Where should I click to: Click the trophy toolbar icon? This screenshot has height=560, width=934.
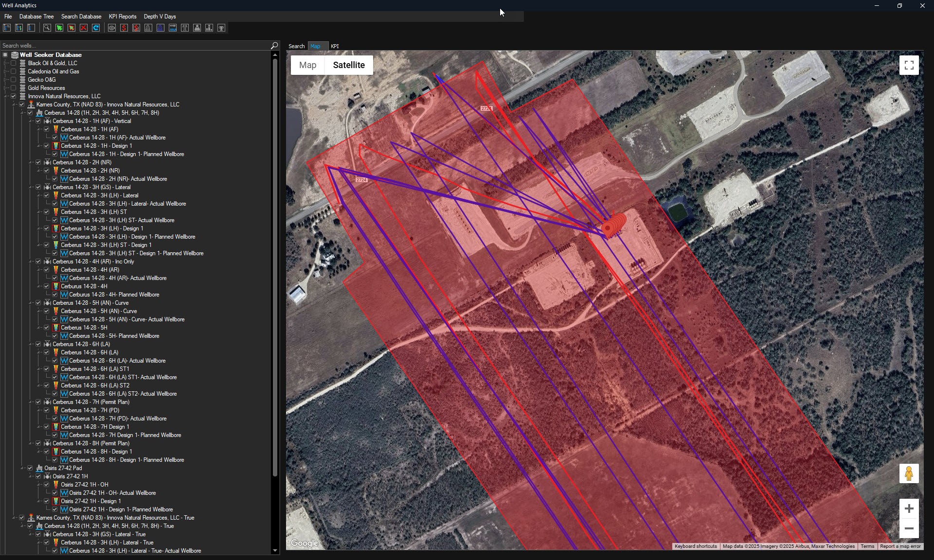click(221, 28)
